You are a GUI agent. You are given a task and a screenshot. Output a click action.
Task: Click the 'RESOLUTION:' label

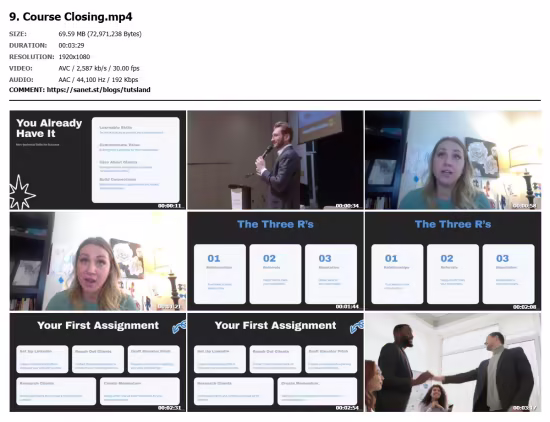32,57
